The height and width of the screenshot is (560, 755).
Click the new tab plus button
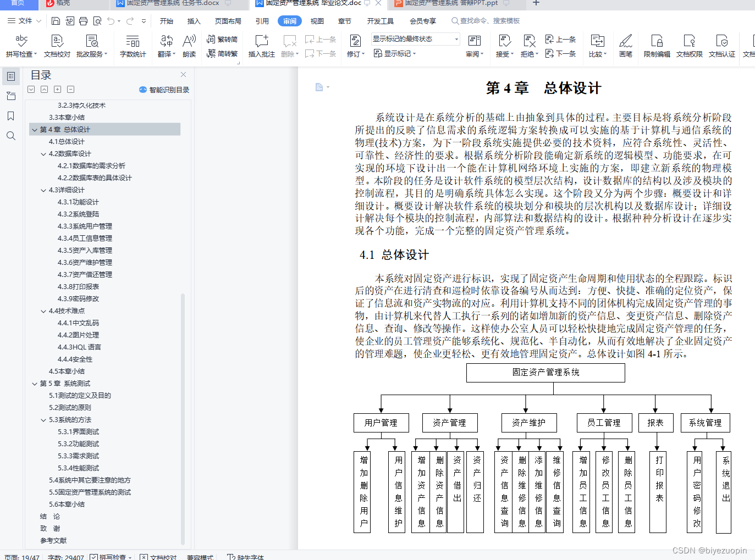click(x=536, y=3)
